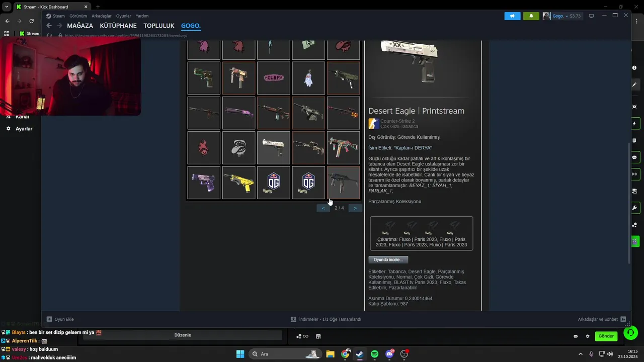This screenshot has height=362, width=644.
Task: Click Oyun Ekle at bottom left
Action: (60, 319)
